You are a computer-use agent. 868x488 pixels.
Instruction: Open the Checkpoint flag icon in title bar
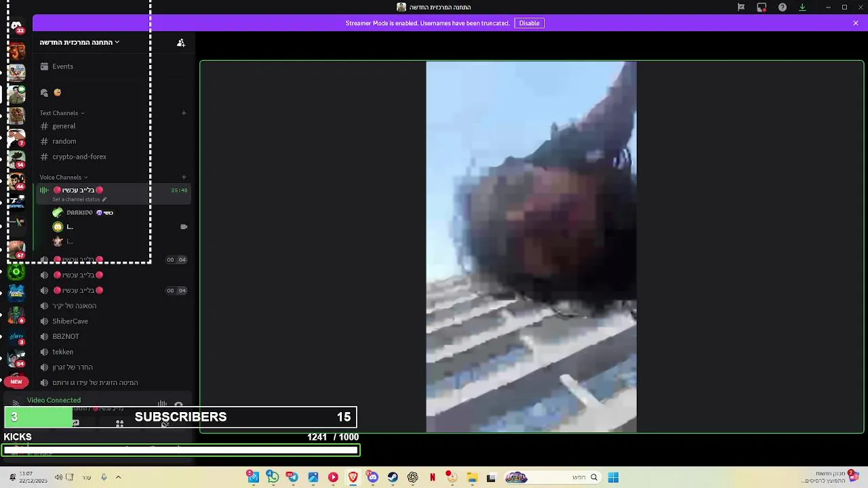pos(741,7)
